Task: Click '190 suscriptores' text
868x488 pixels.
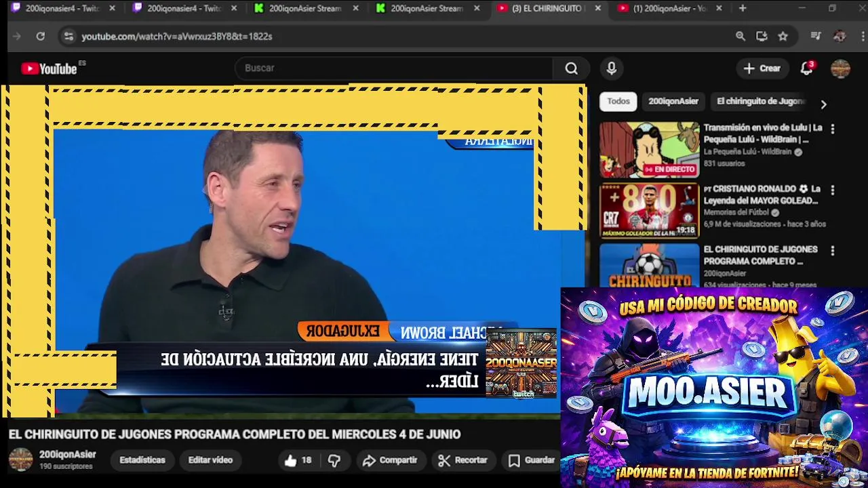Action: click(x=66, y=467)
